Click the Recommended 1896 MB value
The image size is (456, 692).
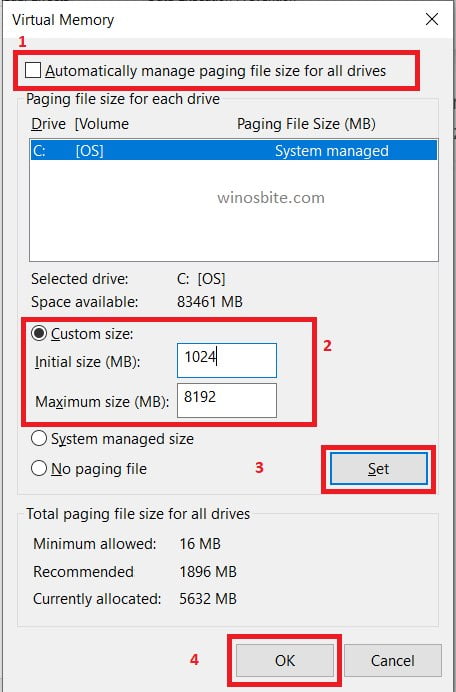208,572
